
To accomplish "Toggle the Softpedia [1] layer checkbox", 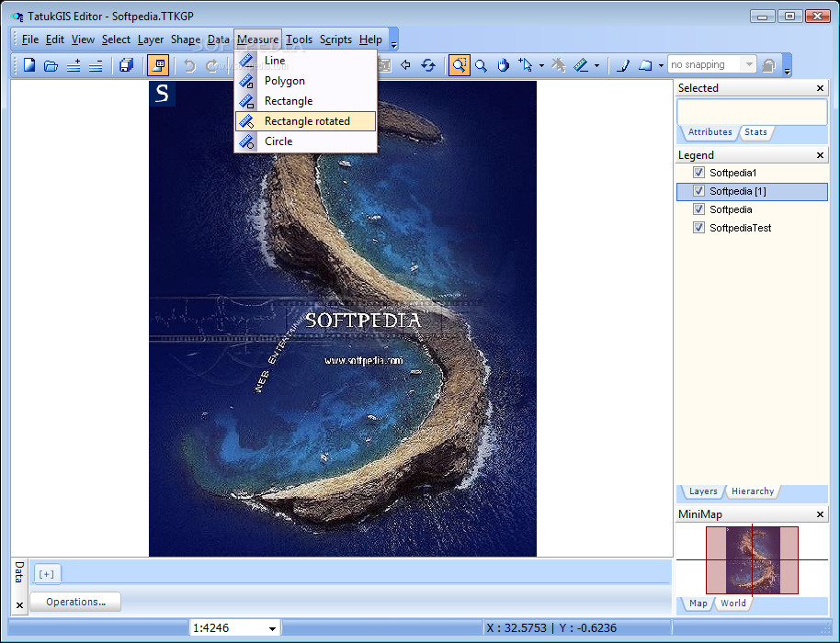I will click(698, 190).
